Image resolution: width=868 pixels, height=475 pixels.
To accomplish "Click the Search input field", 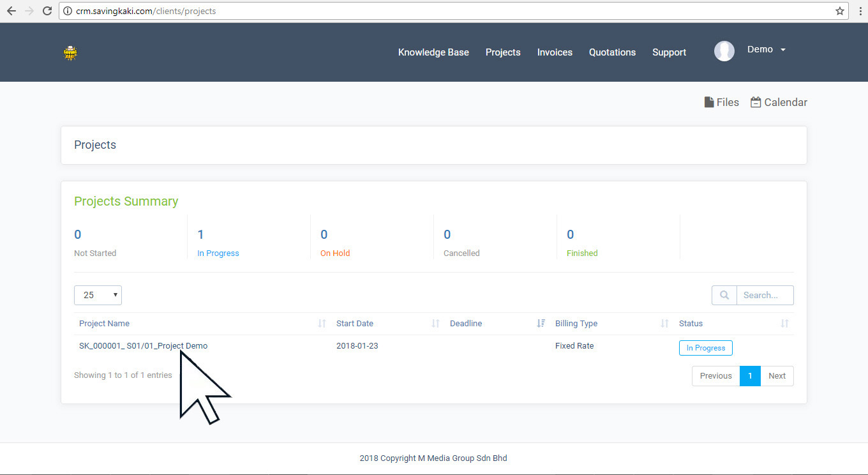I will click(x=765, y=295).
